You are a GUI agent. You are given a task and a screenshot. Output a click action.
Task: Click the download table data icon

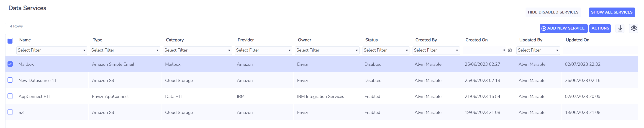620,28
